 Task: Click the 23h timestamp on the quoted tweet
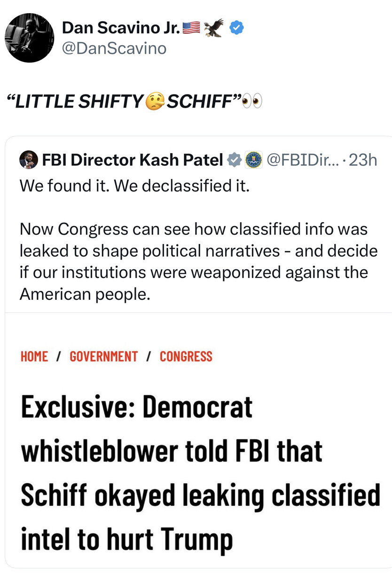click(363, 161)
